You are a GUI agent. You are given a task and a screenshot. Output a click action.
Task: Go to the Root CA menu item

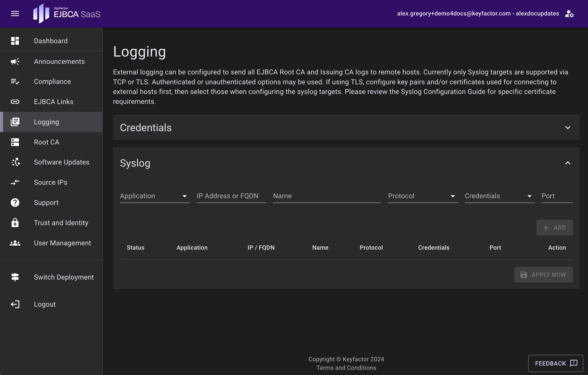pyautogui.click(x=46, y=142)
